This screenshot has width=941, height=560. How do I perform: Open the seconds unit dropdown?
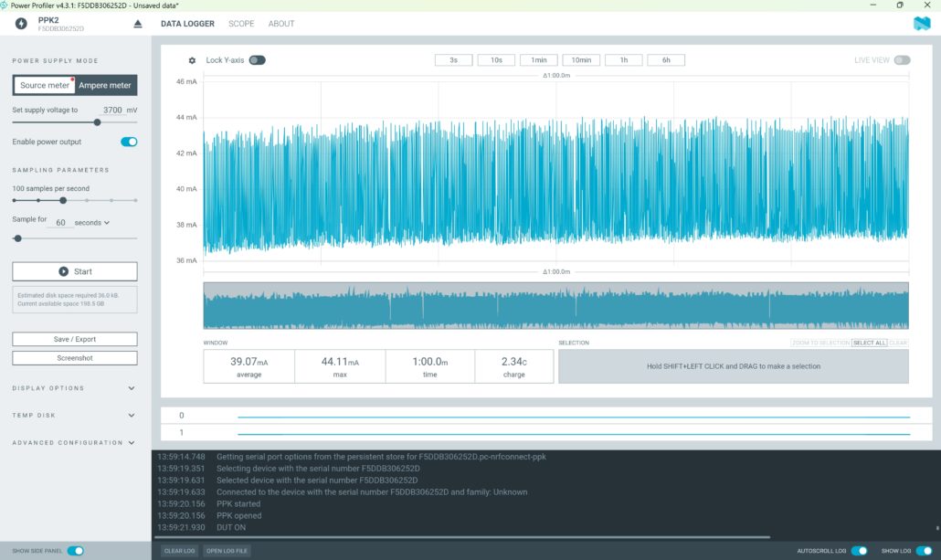[92, 223]
